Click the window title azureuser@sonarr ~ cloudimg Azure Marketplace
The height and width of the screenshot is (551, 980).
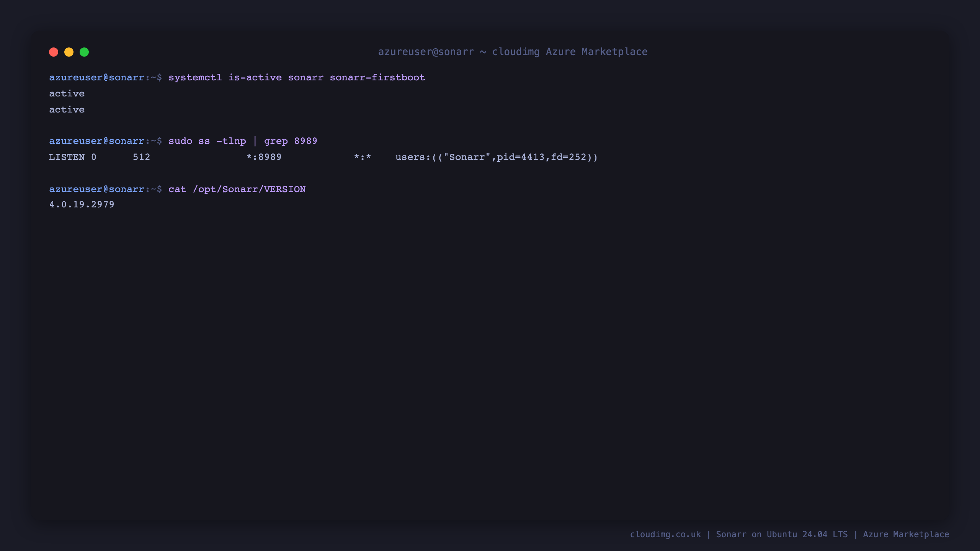click(513, 52)
